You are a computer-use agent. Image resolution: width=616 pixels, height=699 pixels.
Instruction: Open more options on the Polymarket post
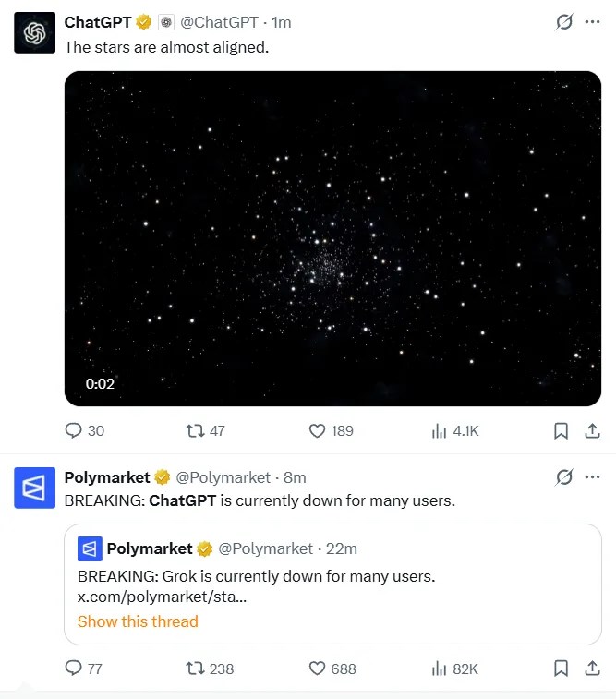(x=592, y=477)
